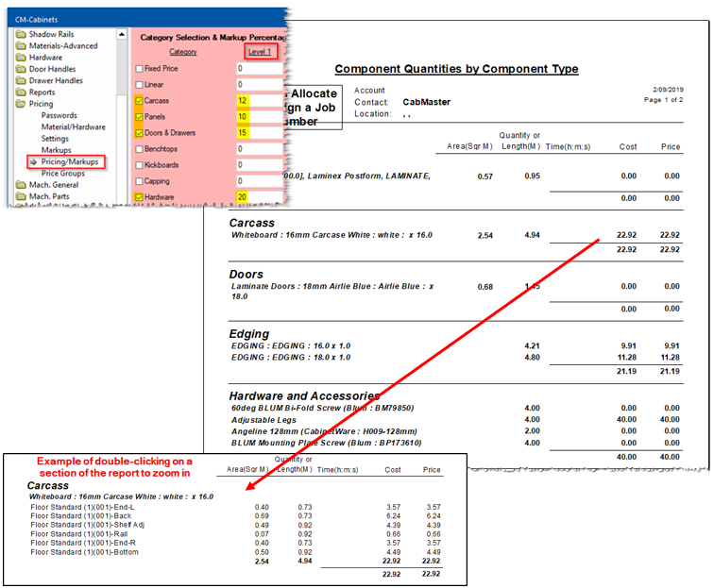The image size is (714, 588).
Task: Open the Shadow Rails folder icon
Action: [x=21, y=35]
